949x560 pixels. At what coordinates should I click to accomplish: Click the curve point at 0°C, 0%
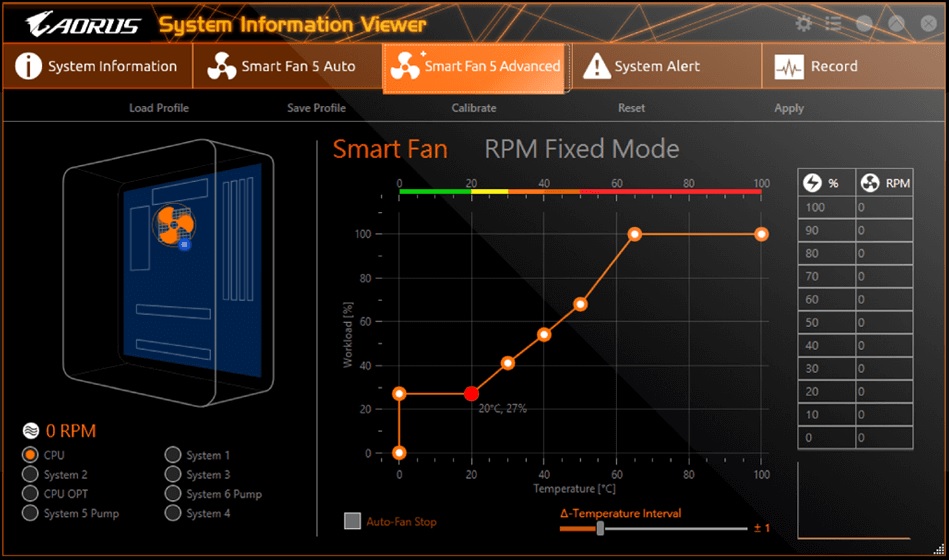pos(399,453)
